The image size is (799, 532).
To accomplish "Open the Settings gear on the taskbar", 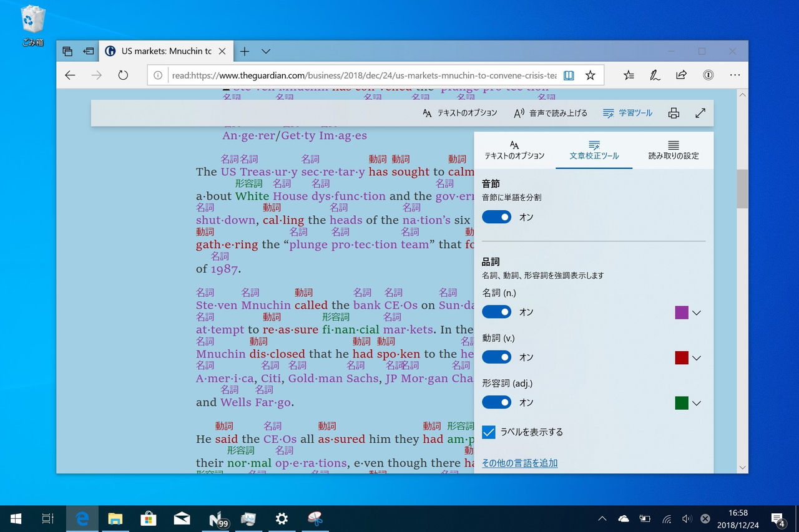I will pyautogui.click(x=282, y=519).
